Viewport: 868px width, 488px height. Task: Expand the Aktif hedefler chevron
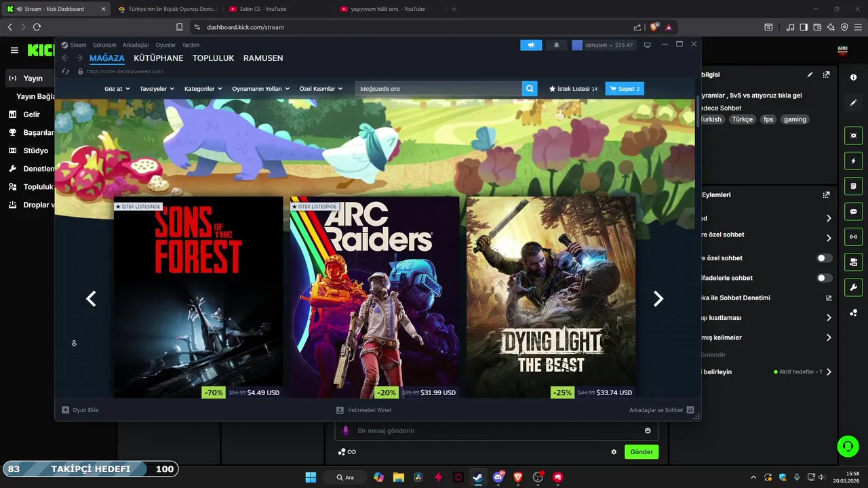point(829,372)
